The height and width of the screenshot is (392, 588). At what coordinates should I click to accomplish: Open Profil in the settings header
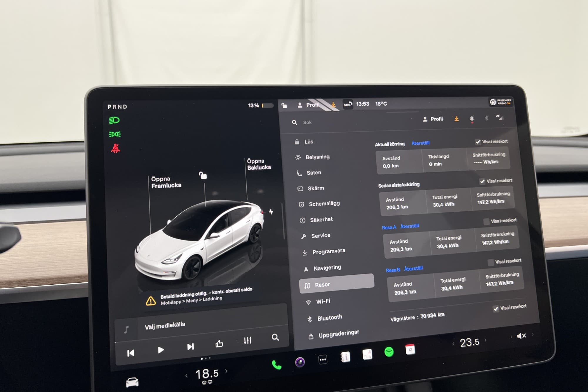(433, 119)
